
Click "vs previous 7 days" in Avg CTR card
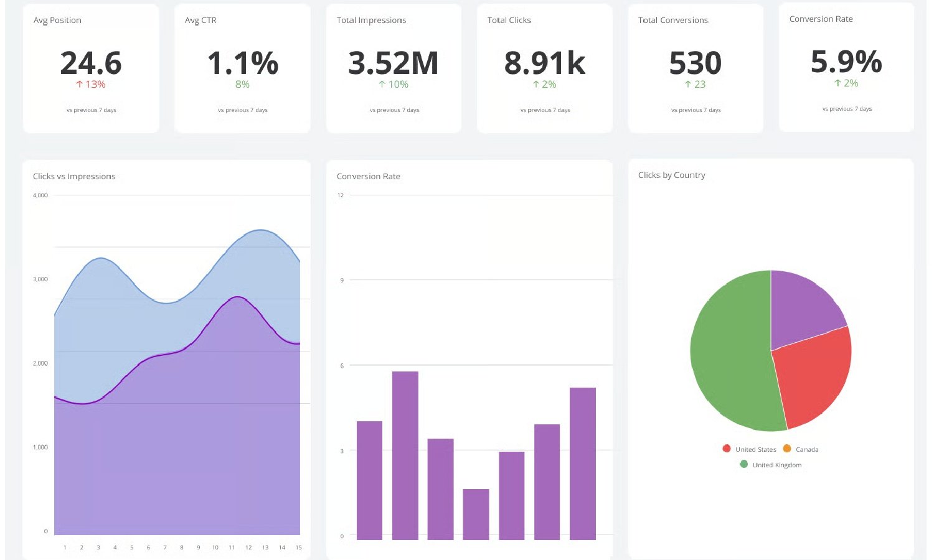[243, 110]
